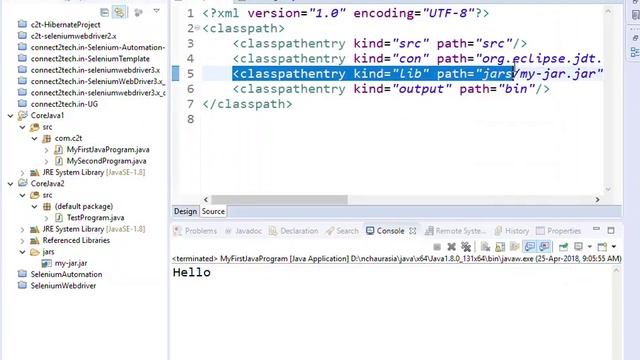Maximize the Console panel
This screenshot has width=640, height=360.
tap(611, 231)
